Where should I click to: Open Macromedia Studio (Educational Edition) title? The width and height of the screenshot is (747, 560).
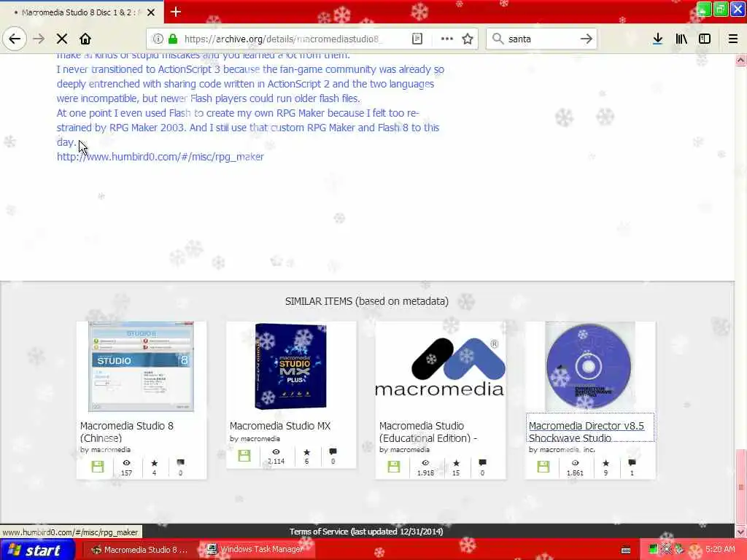pyautogui.click(x=428, y=432)
